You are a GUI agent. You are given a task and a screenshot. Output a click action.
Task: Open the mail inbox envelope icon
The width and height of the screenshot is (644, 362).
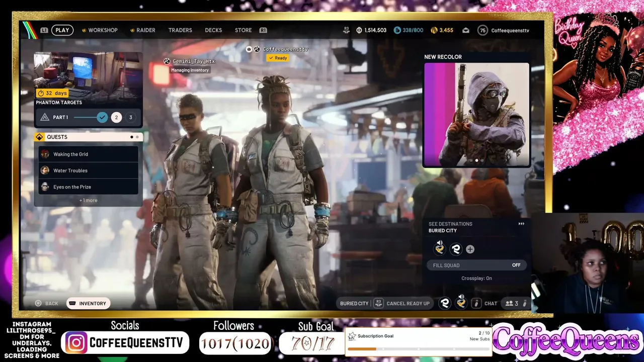point(466,30)
